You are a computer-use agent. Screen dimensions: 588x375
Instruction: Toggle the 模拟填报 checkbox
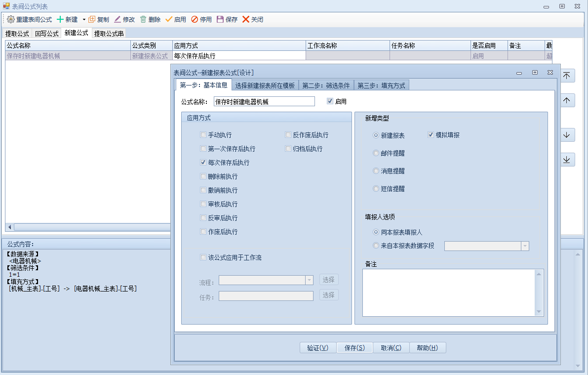coord(431,135)
